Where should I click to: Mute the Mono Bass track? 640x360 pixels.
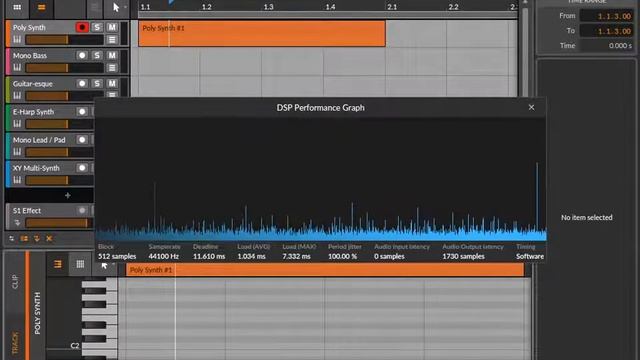pos(112,55)
